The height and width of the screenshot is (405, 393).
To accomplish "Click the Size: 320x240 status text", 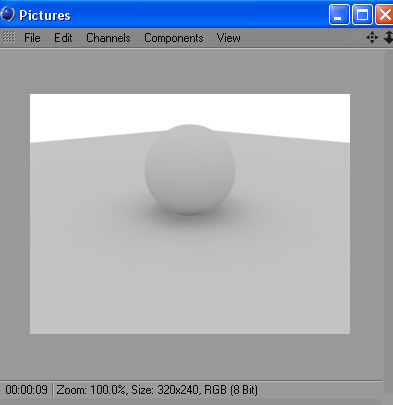I will tap(166, 390).
